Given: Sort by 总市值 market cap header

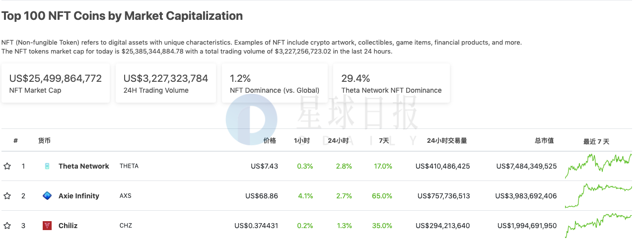Looking at the screenshot, I should 544,141.
